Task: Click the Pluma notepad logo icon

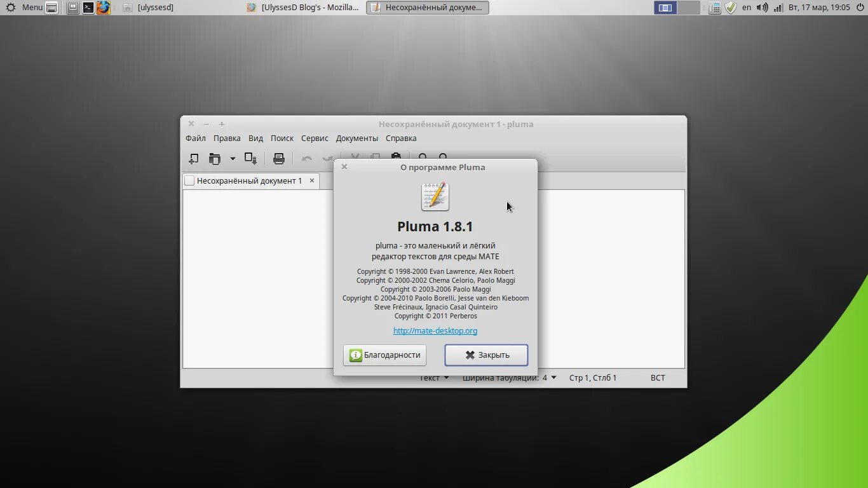Action: click(x=435, y=196)
